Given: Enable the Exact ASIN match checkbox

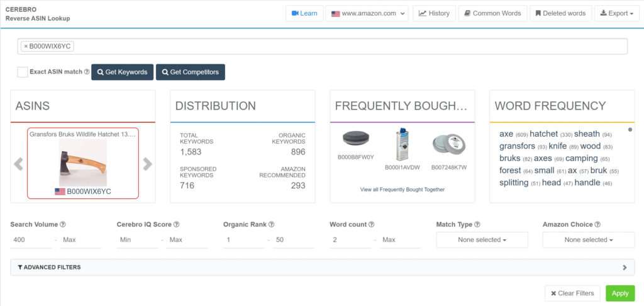Looking at the screenshot, I should click(23, 72).
